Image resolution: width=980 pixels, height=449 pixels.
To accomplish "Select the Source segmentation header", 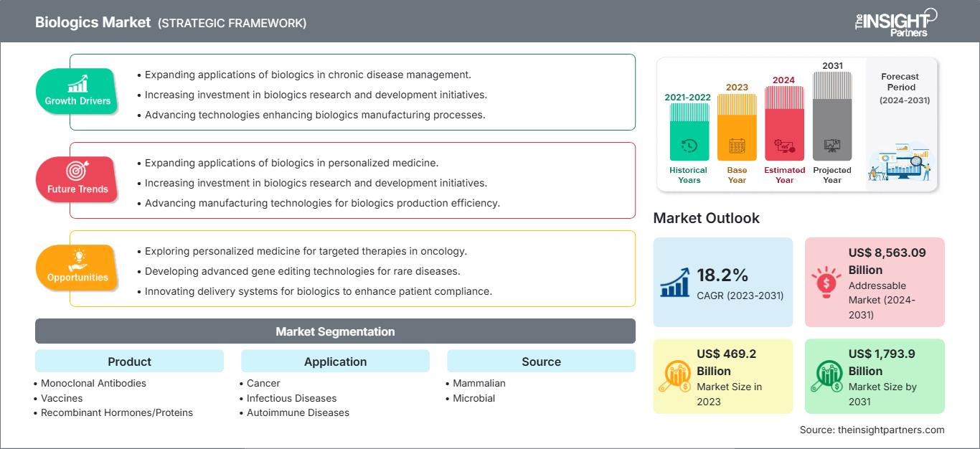I will click(x=541, y=361).
